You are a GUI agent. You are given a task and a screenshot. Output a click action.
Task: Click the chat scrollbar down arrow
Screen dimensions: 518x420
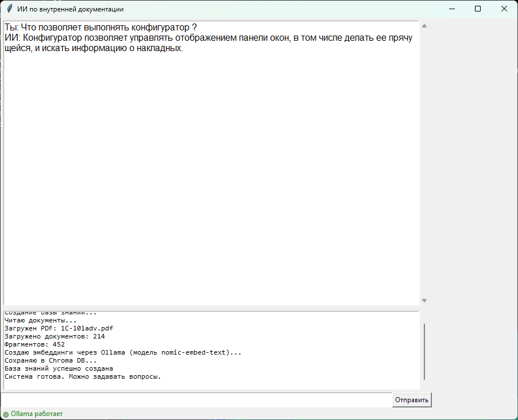[x=424, y=301]
